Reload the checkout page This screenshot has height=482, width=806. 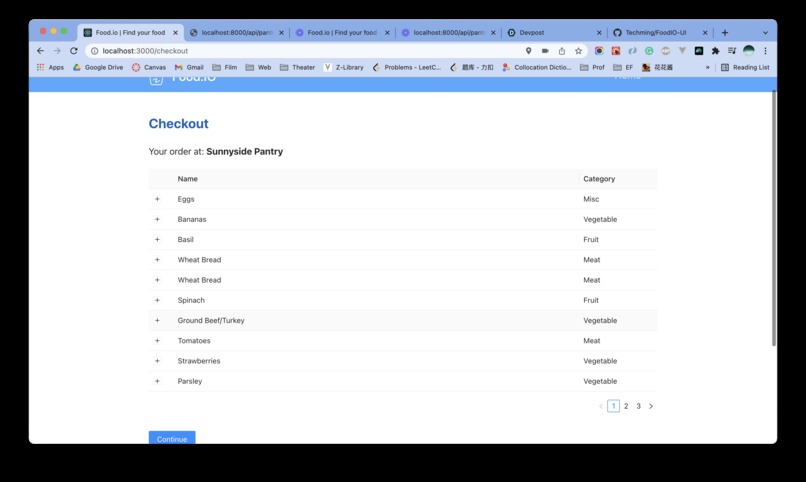click(x=74, y=51)
